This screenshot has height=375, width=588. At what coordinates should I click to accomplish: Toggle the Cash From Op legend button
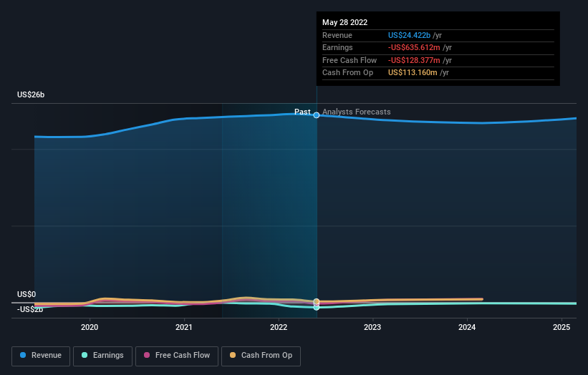point(261,356)
